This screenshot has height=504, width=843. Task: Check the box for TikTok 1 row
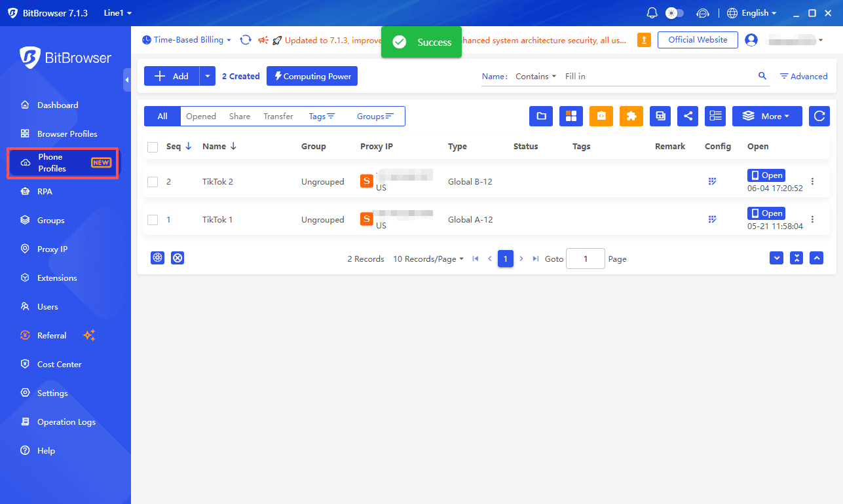click(x=153, y=220)
